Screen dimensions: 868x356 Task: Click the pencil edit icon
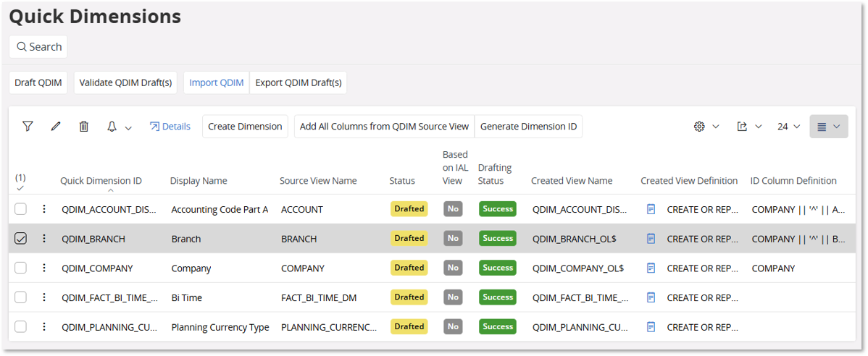[55, 127]
